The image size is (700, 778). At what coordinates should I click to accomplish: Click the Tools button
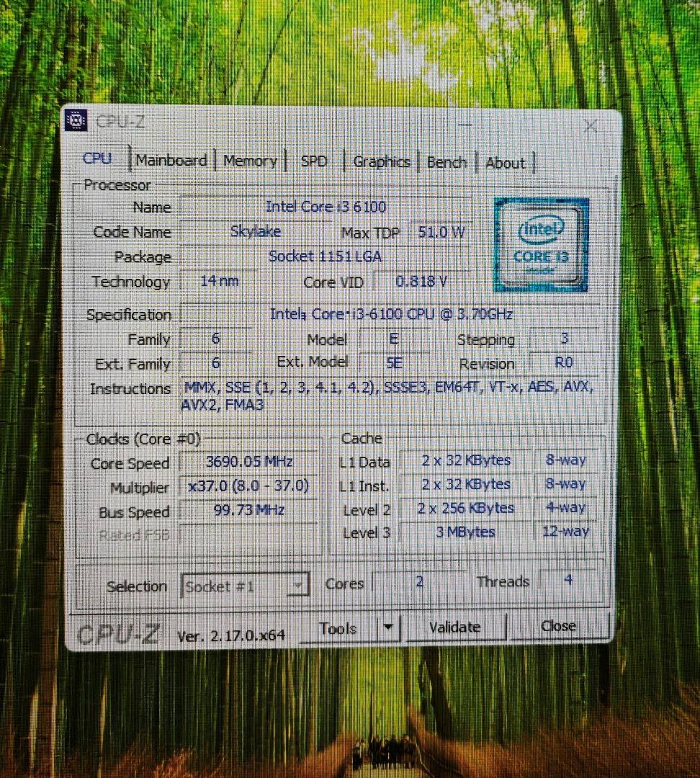tap(338, 627)
